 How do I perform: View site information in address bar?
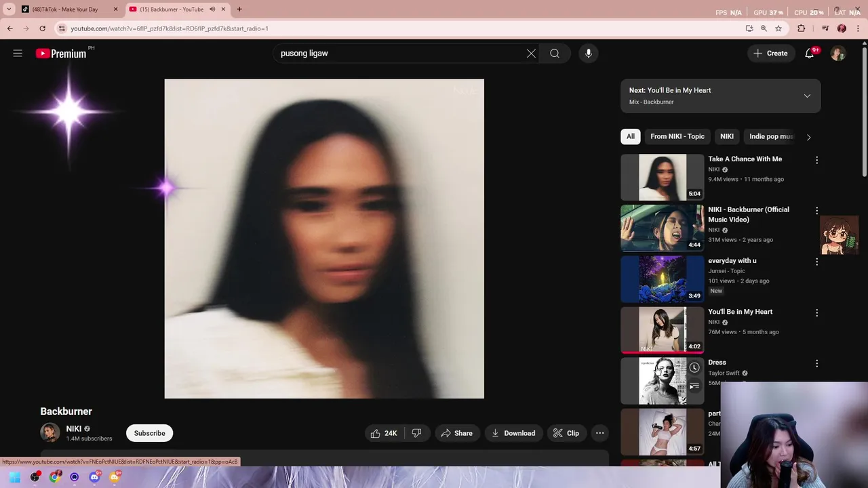62,28
